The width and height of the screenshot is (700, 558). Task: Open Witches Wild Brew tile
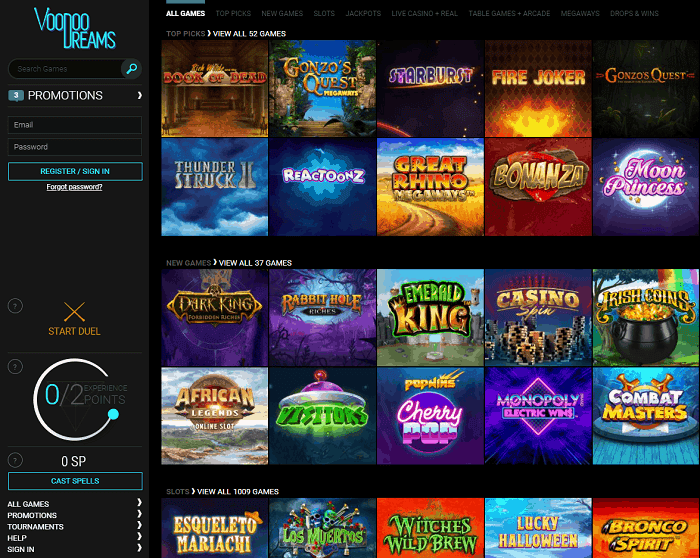[x=430, y=528]
